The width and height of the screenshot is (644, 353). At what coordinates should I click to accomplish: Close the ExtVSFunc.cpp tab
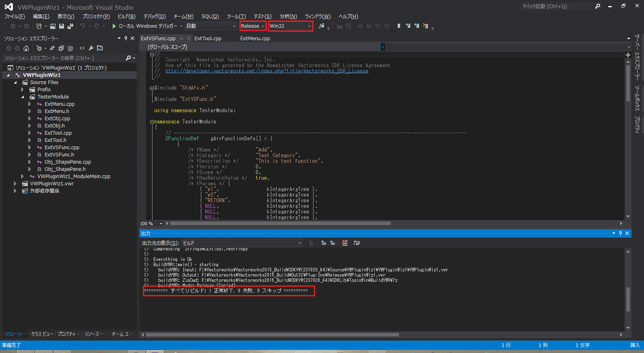click(189, 39)
